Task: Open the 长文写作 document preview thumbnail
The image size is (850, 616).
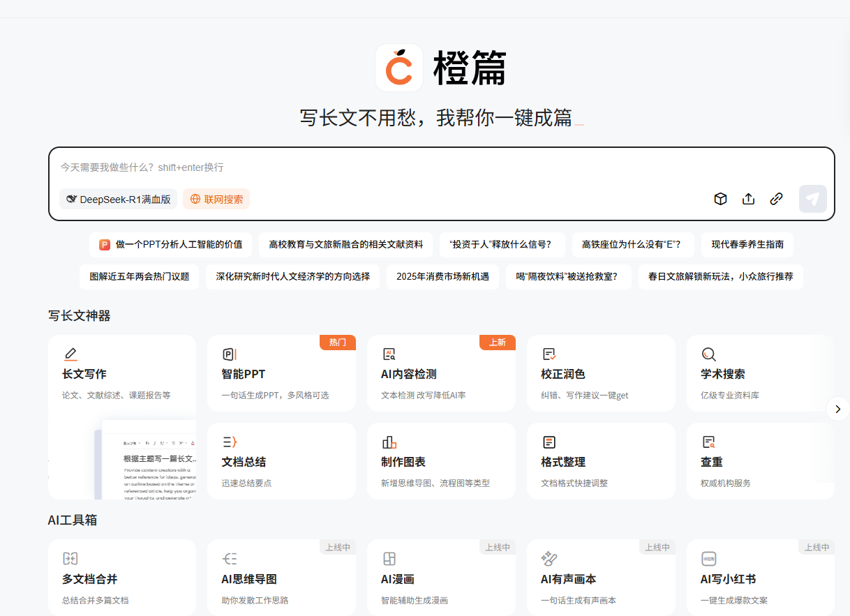Action: tap(145, 460)
